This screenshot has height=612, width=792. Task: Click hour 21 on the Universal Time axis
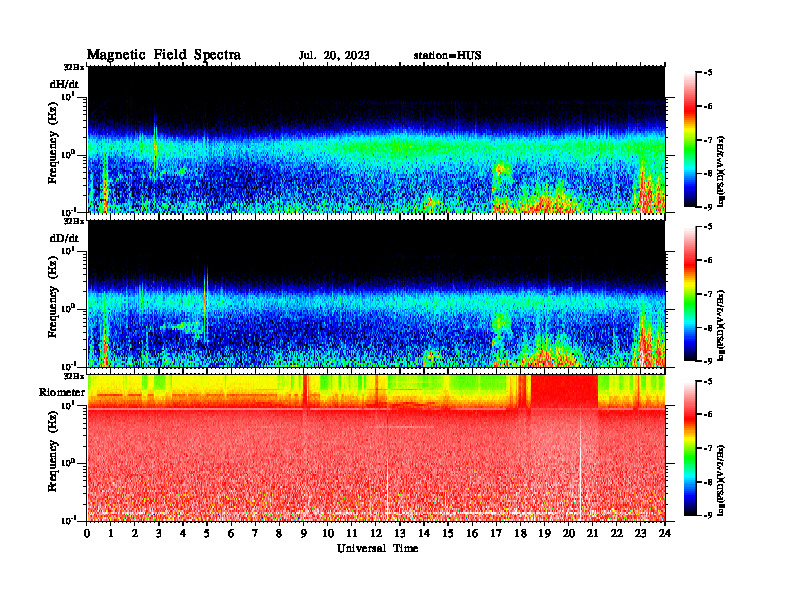point(592,533)
